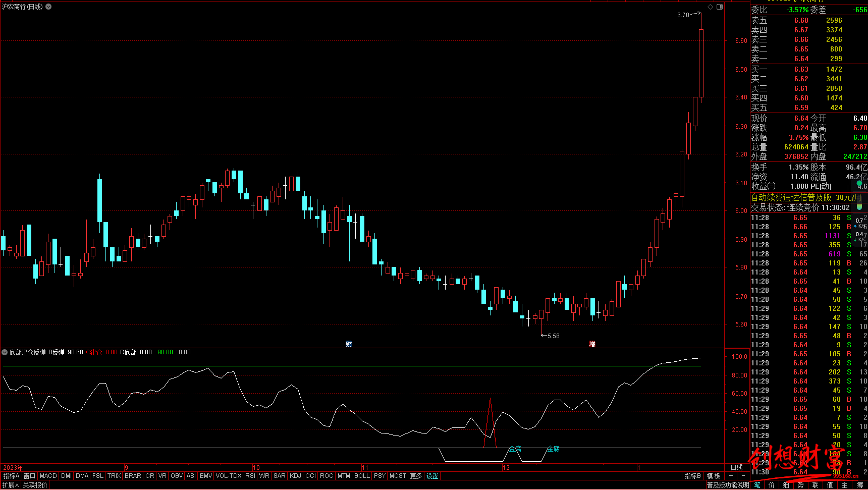
Task: Switch to the VOL-TDX indicator
Action: tap(229, 476)
